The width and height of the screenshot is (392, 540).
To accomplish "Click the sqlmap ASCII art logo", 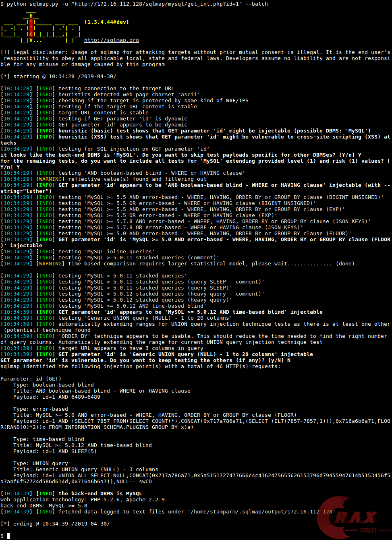I will (41, 28).
